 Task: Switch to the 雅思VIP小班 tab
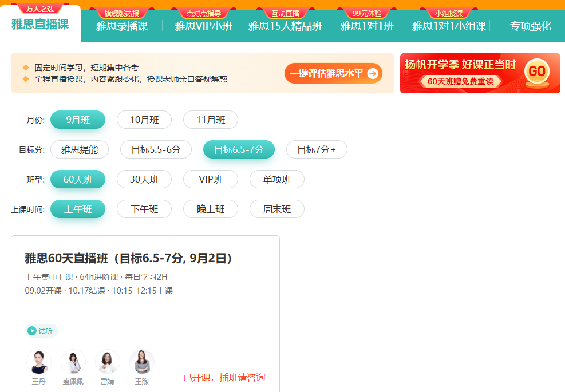[x=204, y=26]
